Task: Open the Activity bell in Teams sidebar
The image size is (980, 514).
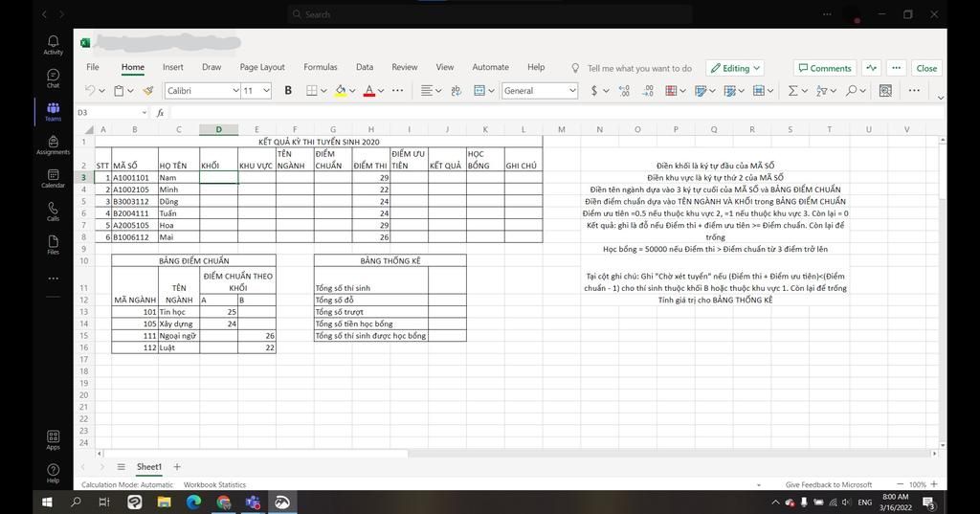Action: (54, 44)
